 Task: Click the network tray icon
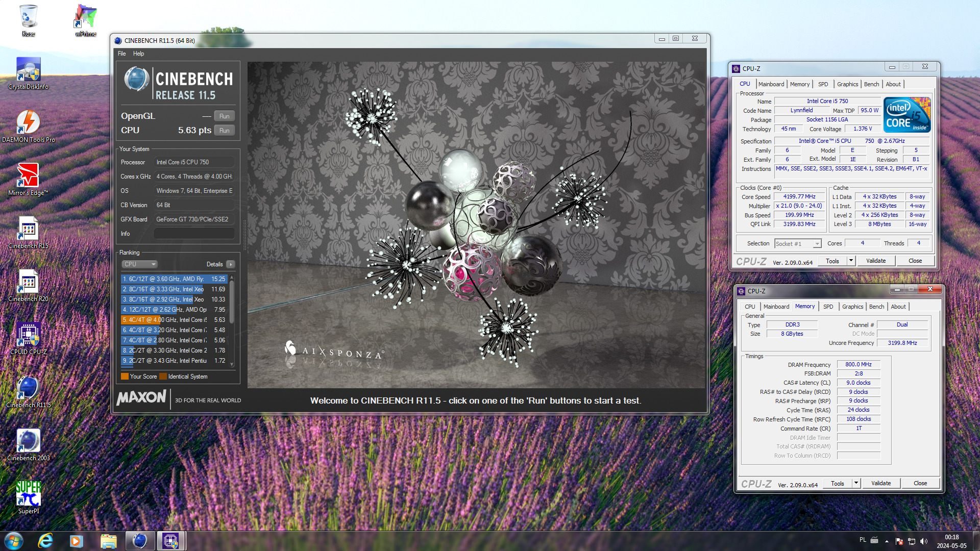coord(912,541)
